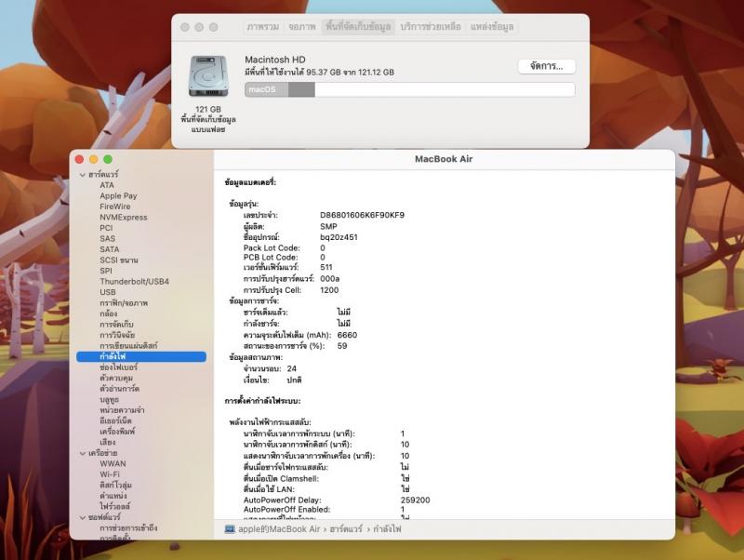
Task: Open บลูทูธ in the sidebar
Action: coord(109,400)
